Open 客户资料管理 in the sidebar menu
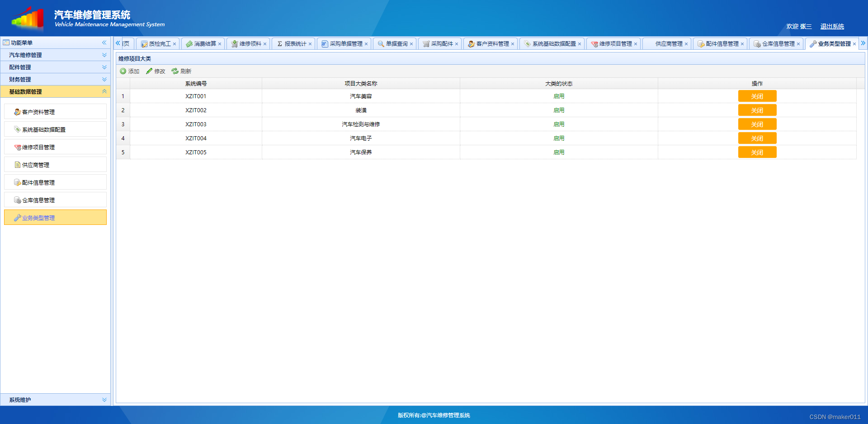Screen dimensions: 868x424 [x=55, y=112]
